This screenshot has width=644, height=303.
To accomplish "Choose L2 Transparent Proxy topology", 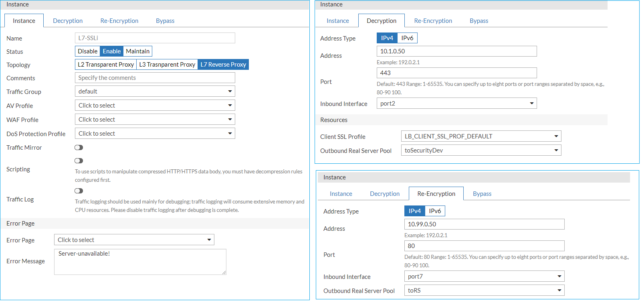I will point(106,65).
